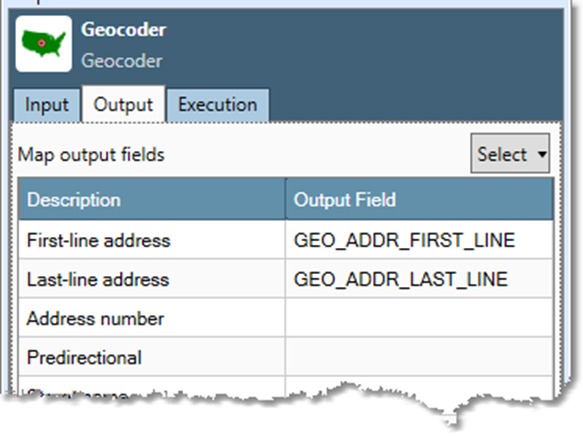Select the Predirectional description cell
Screen dimensions: 583x436
[152, 357]
